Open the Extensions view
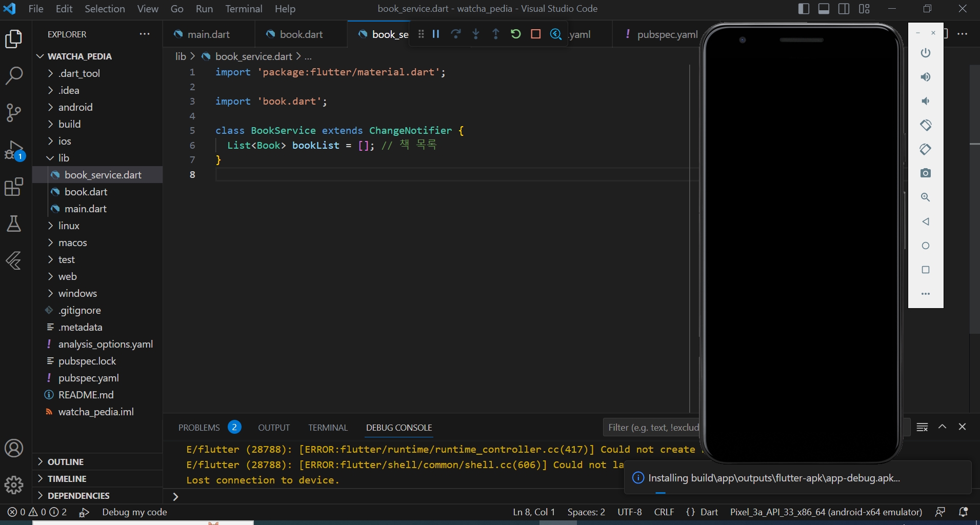 coord(14,187)
